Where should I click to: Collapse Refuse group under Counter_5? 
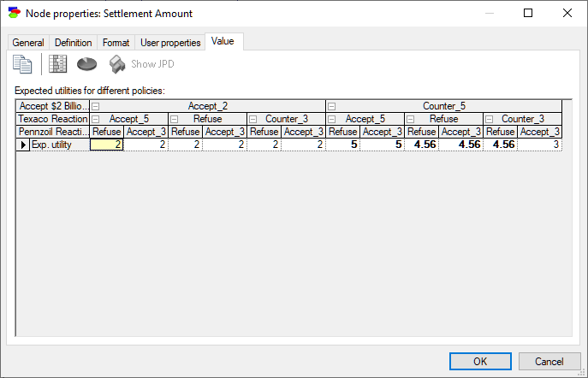coord(411,119)
